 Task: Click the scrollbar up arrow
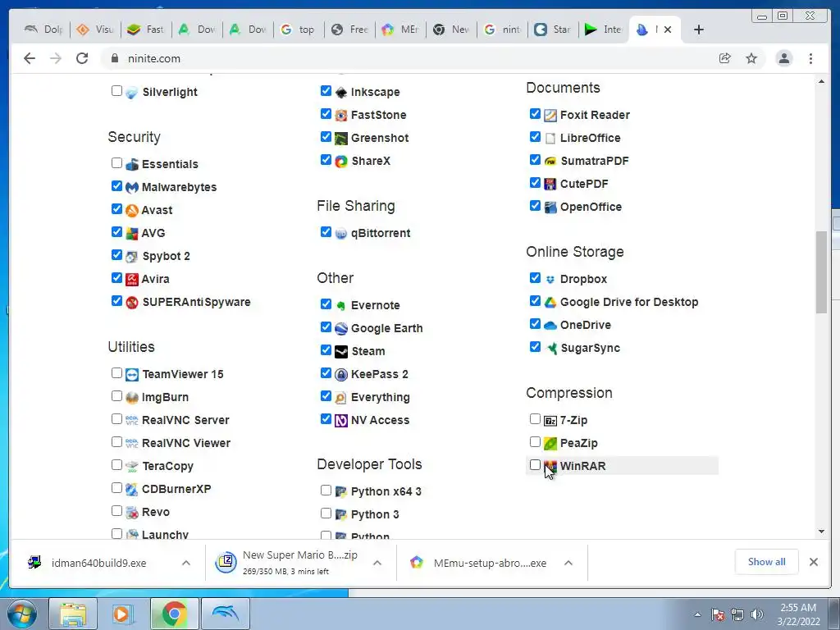pos(821,81)
